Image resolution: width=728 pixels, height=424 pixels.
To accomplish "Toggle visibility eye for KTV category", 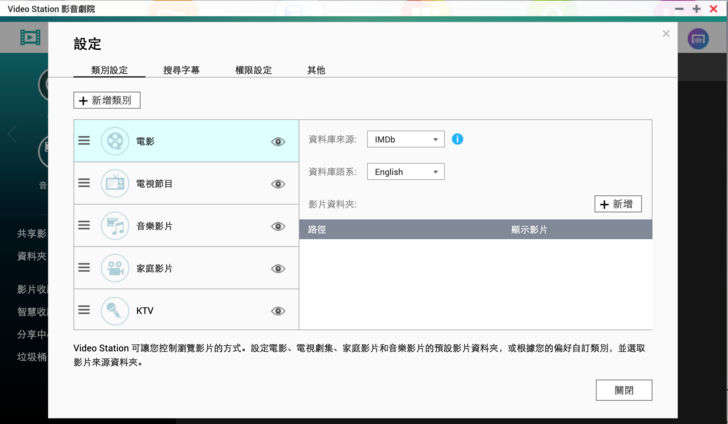I will (x=278, y=311).
